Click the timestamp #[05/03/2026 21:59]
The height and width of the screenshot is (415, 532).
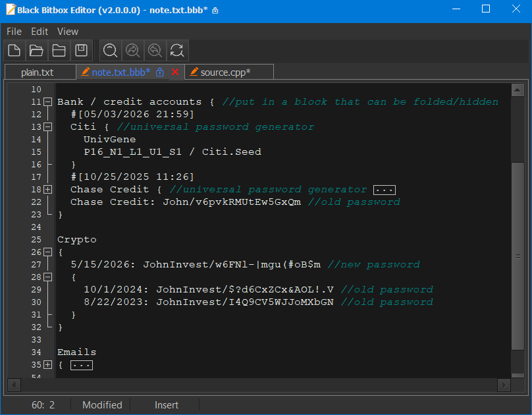132,115
